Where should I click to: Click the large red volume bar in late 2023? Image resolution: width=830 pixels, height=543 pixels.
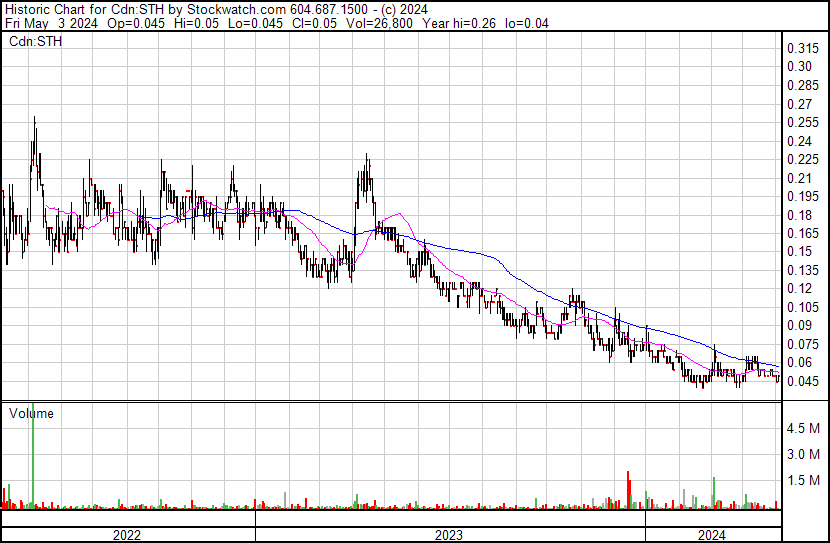tap(628, 490)
